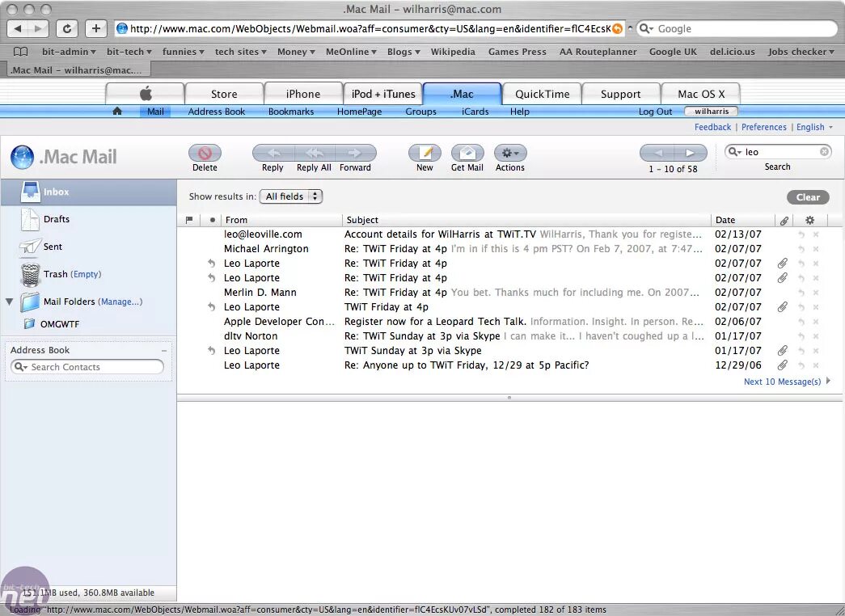The height and width of the screenshot is (616, 845).
Task: Go to next page of messages
Action: (x=691, y=153)
